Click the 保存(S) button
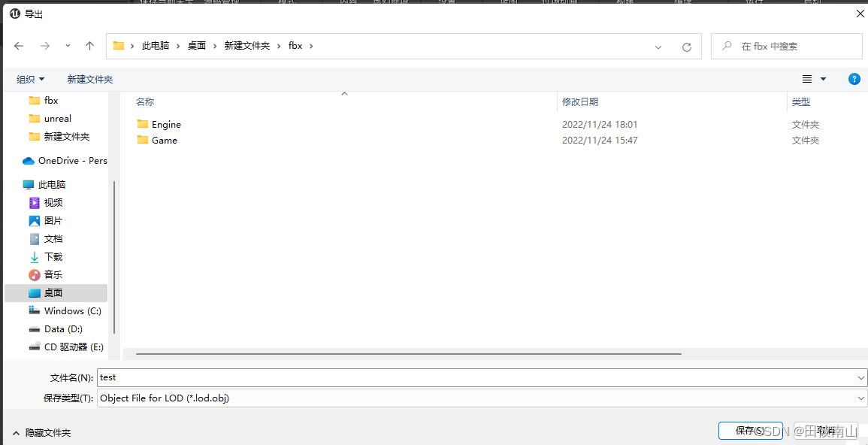This screenshot has width=868, height=445. click(750, 430)
